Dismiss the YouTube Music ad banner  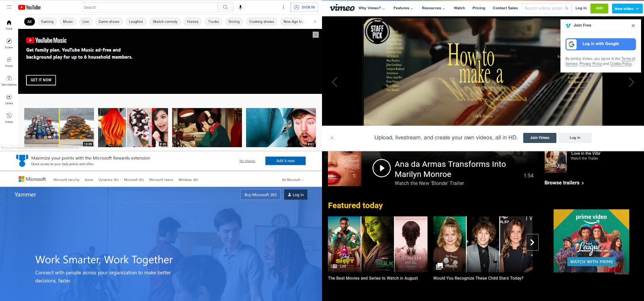(316, 35)
